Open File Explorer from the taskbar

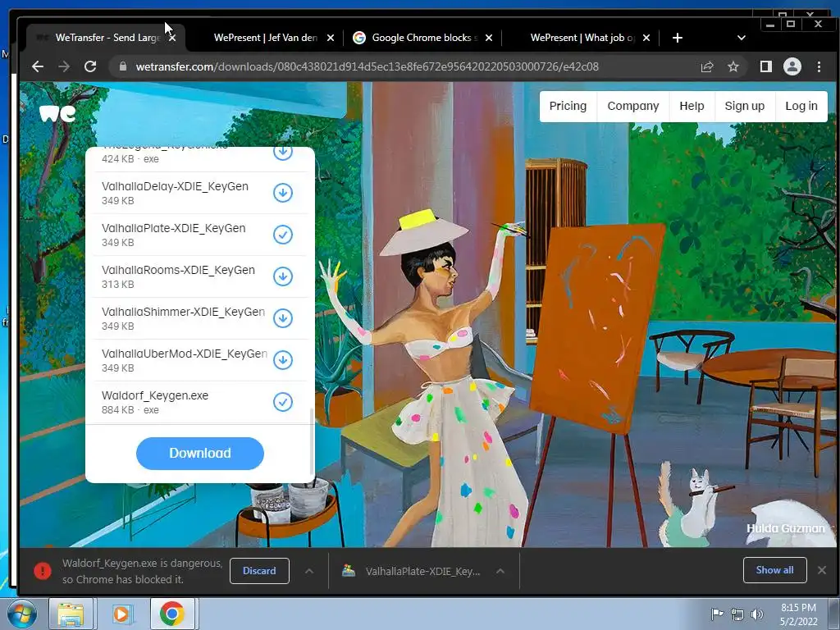coord(71,614)
